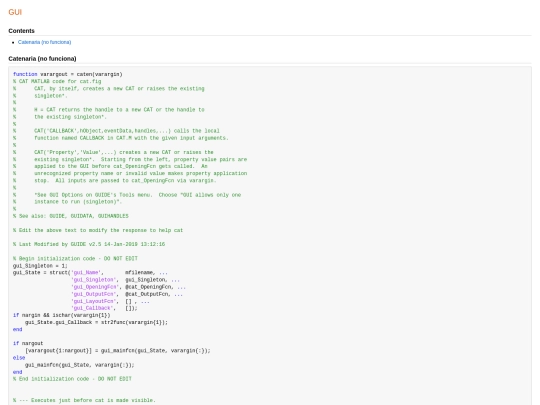Viewport: 540px width, 405px height.
Task: Click the '@cat_OutputFcn' function handle
Action: tap(146, 294)
